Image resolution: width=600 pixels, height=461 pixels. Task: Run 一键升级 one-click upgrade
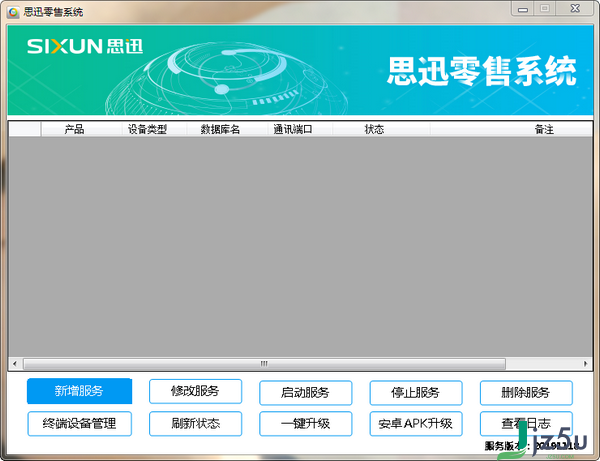[x=305, y=424]
